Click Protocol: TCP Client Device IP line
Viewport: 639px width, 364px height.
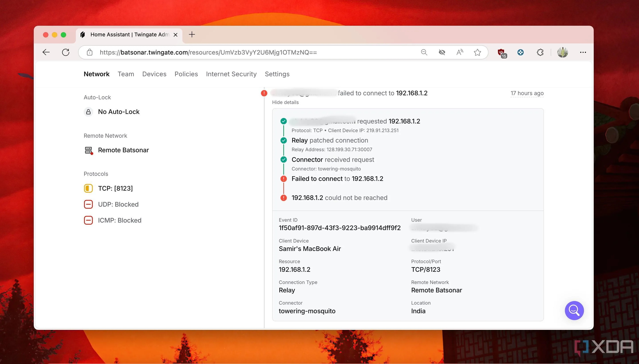click(345, 131)
